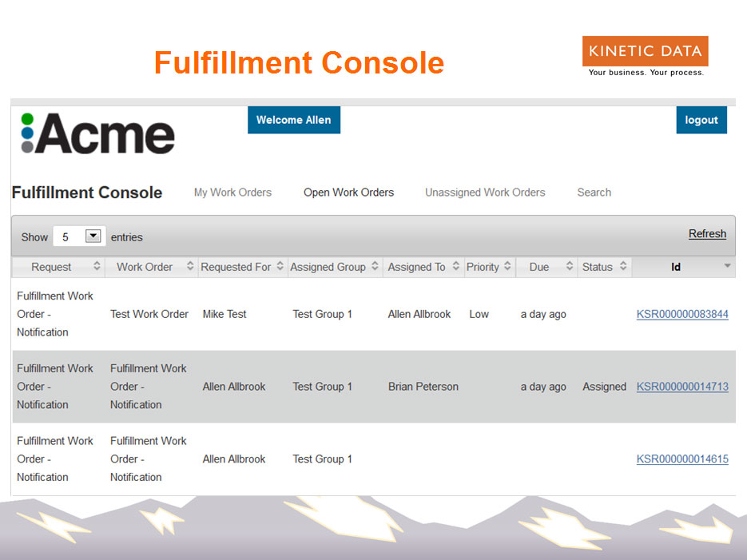Click the 'entries' label

[127, 237]
